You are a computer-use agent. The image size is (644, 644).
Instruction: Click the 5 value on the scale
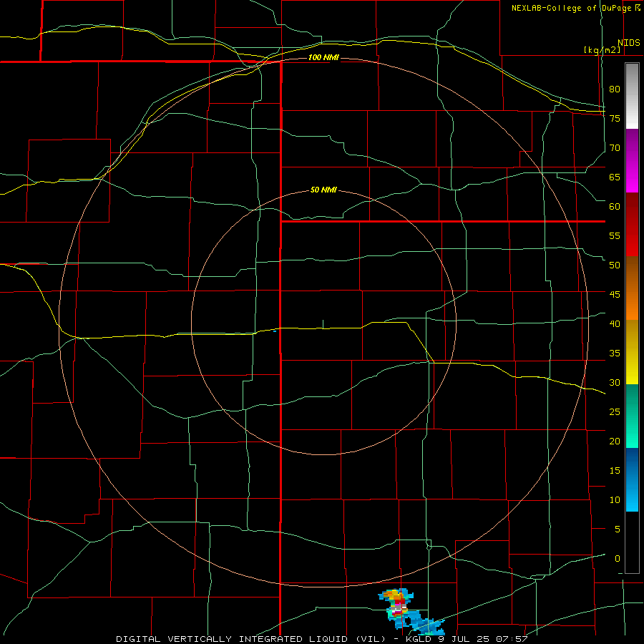[618, 529]
